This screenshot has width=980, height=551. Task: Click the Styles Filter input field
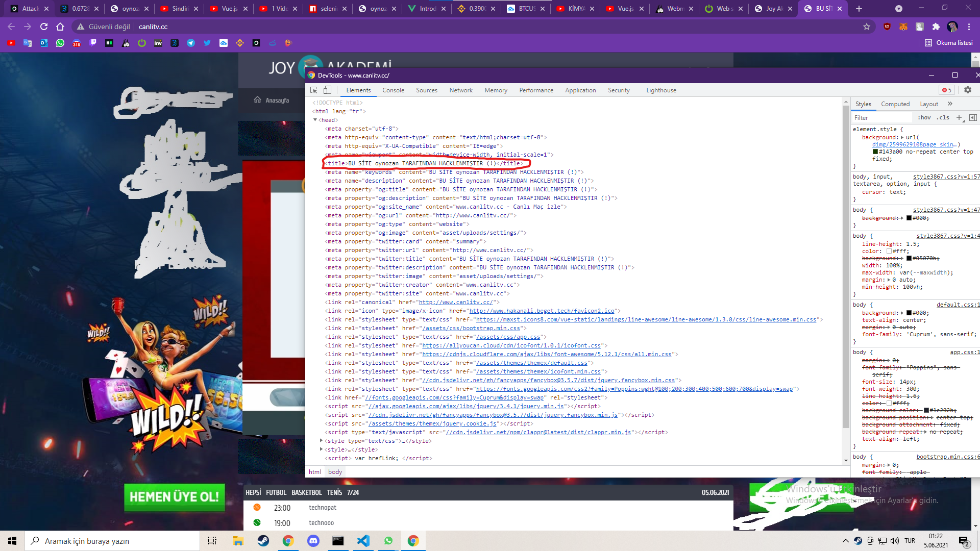click(882, 118)
